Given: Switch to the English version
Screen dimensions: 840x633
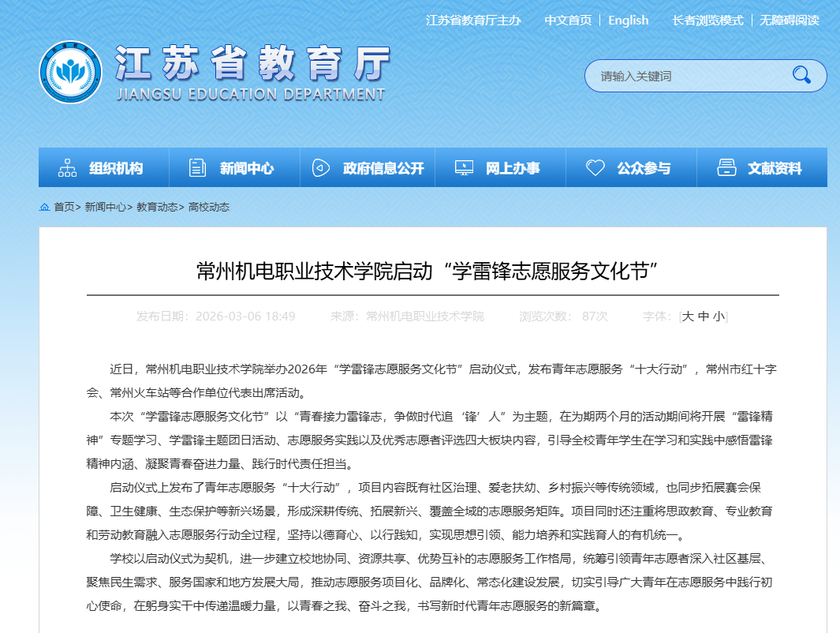Looking at the screenshot, I should (x=628, y=21).
